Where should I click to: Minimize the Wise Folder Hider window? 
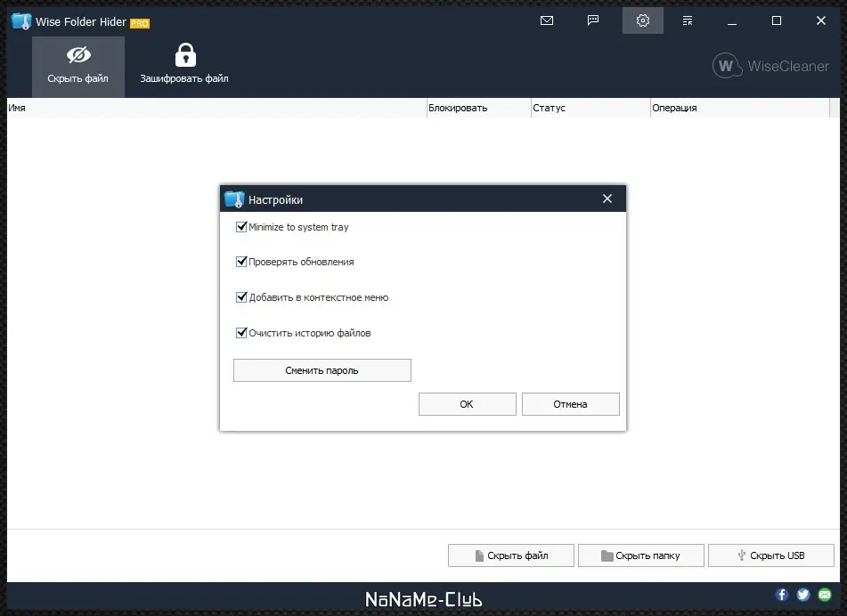pos(732,21)
